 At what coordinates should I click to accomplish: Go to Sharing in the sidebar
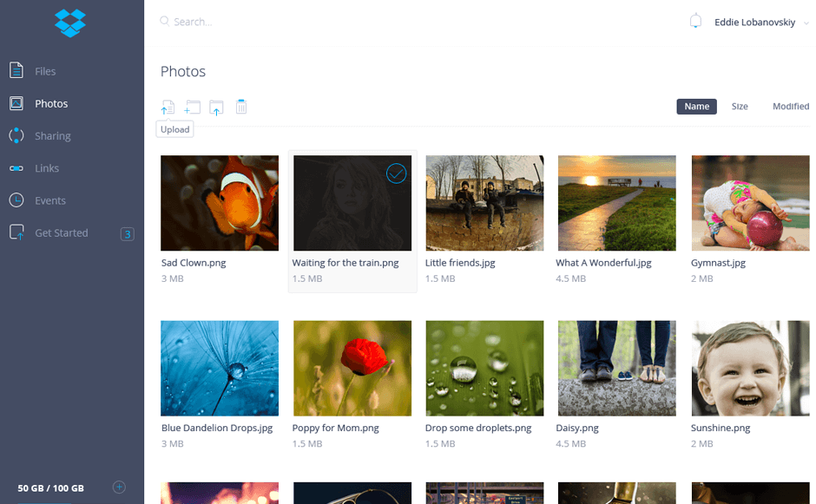pos(52,136)
